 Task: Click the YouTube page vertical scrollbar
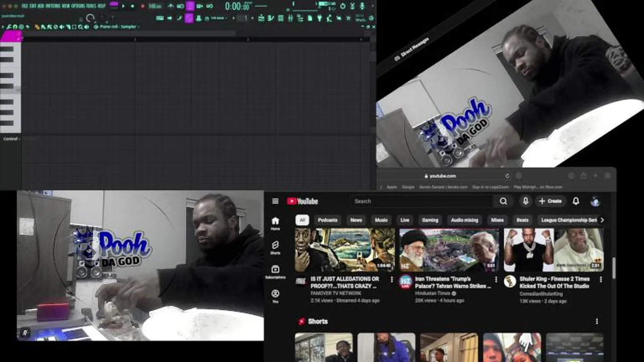(x=614, y=268)
